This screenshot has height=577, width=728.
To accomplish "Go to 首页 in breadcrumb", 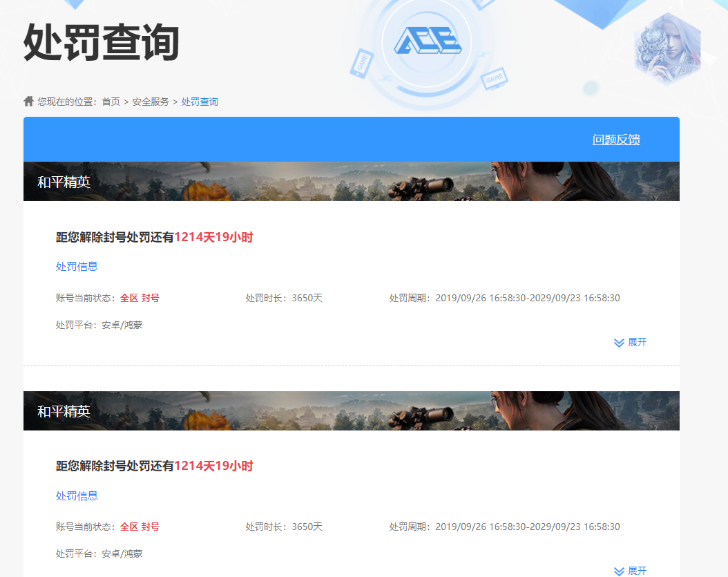I will tap(111, 102).
